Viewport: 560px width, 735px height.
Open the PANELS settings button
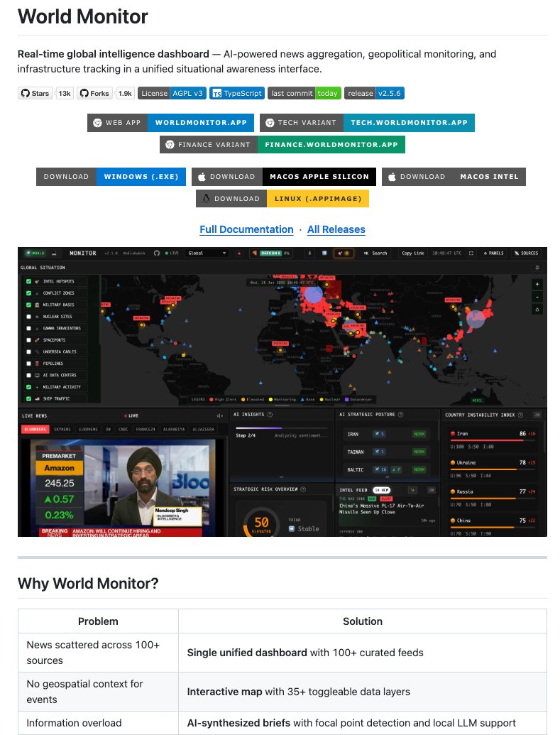click(493, 253)
